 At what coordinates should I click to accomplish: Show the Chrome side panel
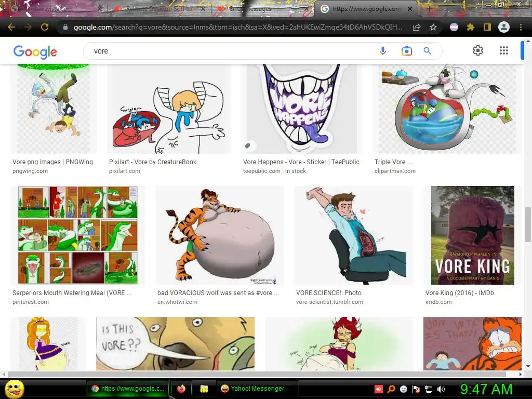tap(487, 27)
